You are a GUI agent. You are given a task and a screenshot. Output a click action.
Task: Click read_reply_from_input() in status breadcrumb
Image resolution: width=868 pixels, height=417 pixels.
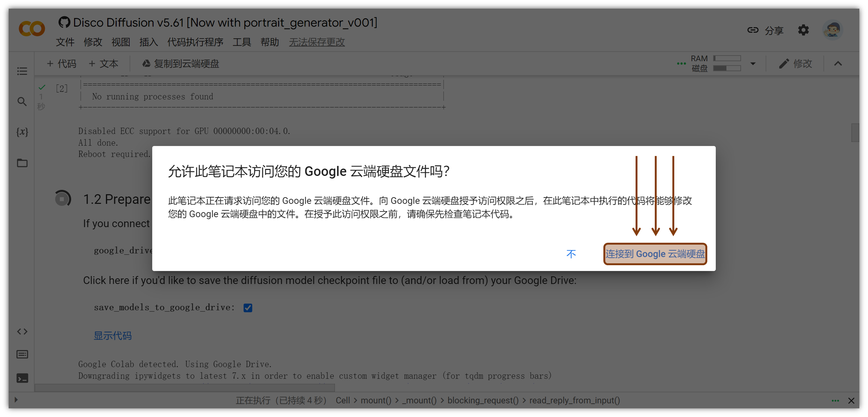coord(574,400)
